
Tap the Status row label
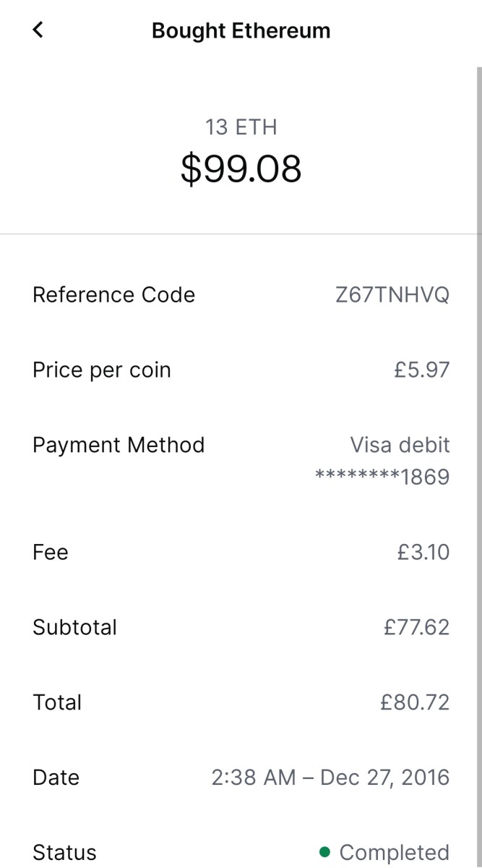click(x=64, y=853)
